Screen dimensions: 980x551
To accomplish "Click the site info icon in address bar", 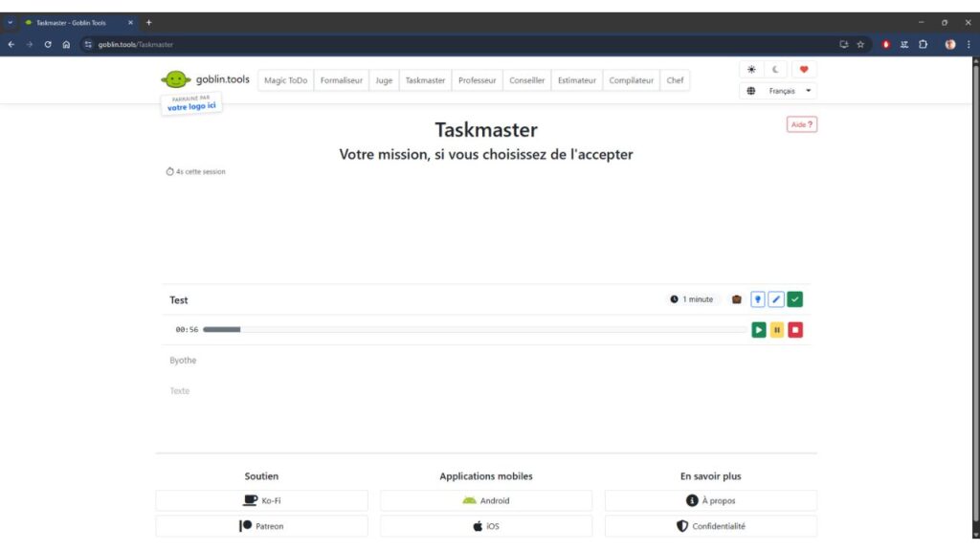I will (88, 44).
